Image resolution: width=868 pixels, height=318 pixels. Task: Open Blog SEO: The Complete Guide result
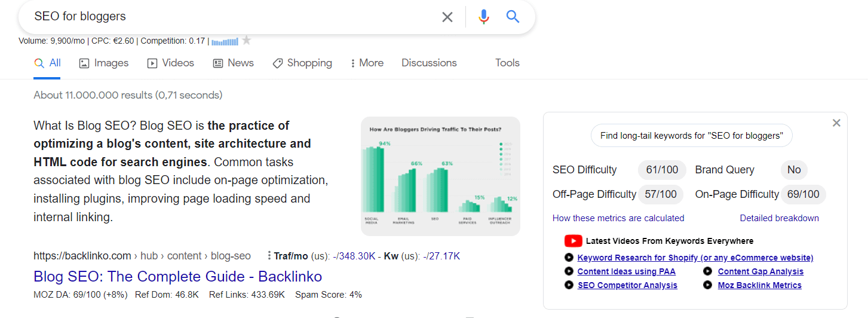point(177,276)
